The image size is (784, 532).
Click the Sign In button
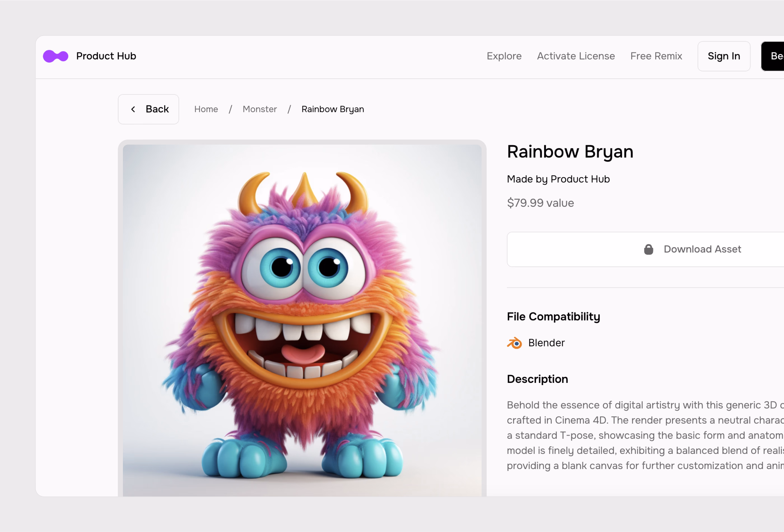coord(723,56)
